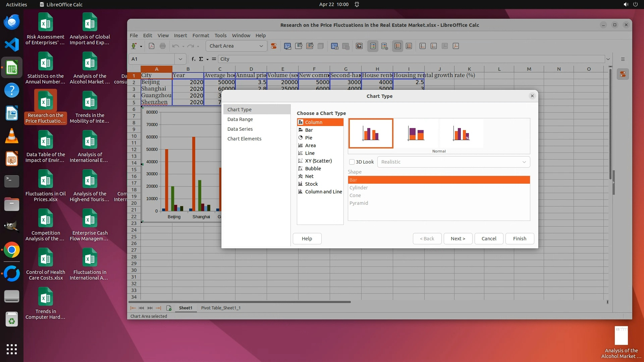
Task: Open the Format menu
Action: tap(200, 36)
